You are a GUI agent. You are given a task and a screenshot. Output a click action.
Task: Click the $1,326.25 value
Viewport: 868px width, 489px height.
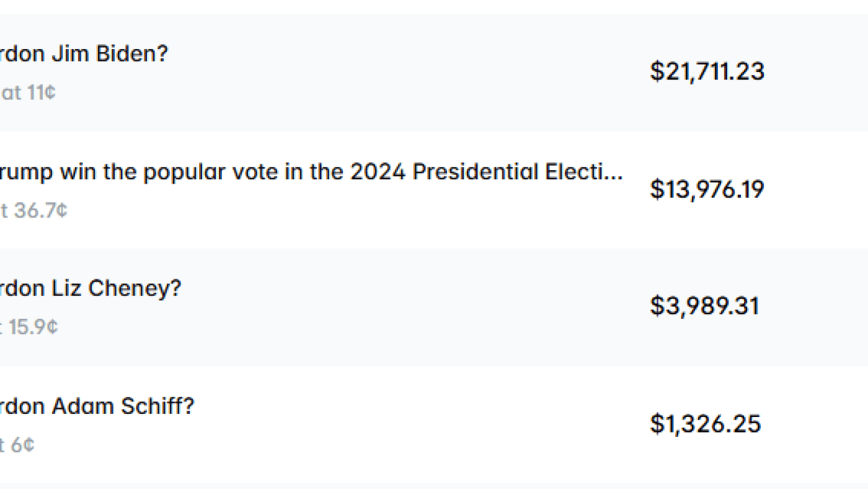706,424
